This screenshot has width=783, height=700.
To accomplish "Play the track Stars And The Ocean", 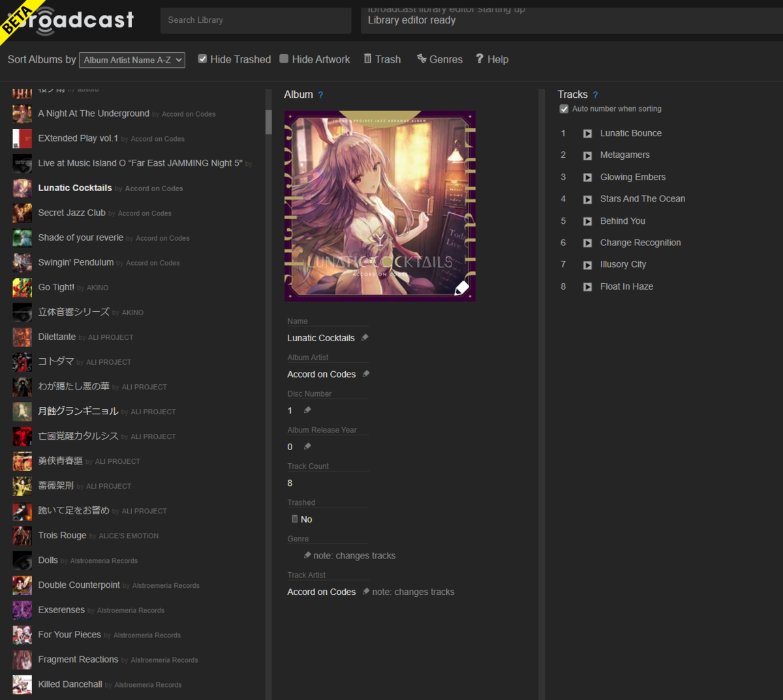I will click(587, 199).
